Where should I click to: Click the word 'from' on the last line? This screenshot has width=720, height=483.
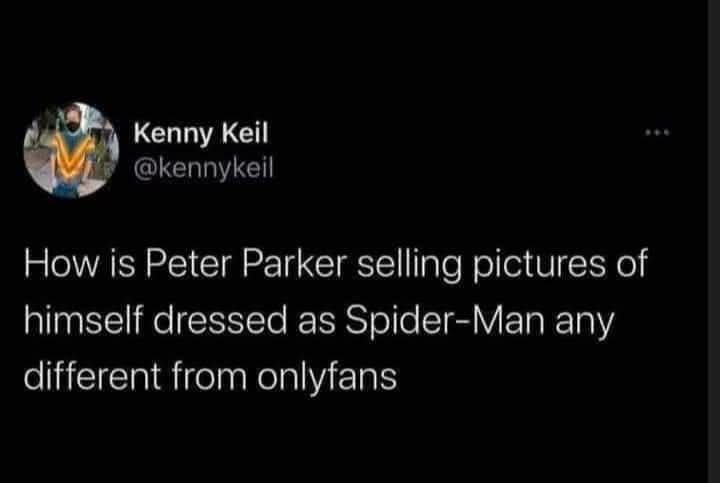[x=209, y=376]
